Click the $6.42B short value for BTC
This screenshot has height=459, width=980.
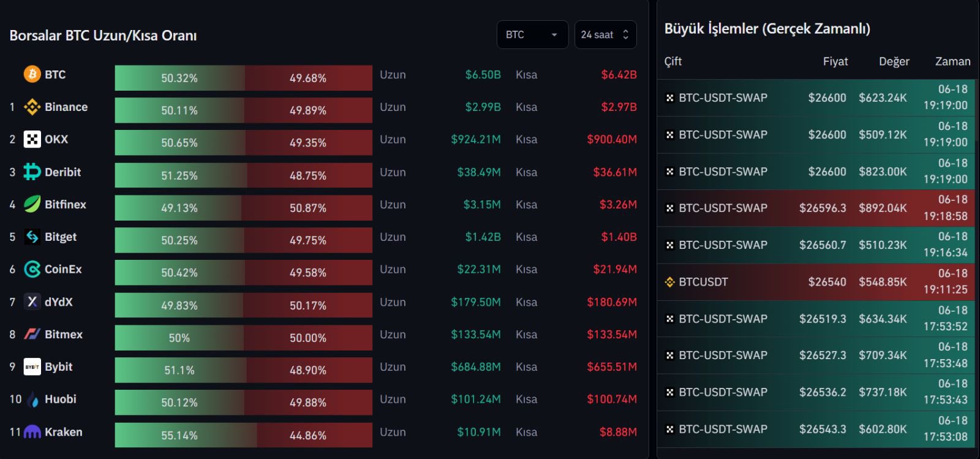point(619,74)
